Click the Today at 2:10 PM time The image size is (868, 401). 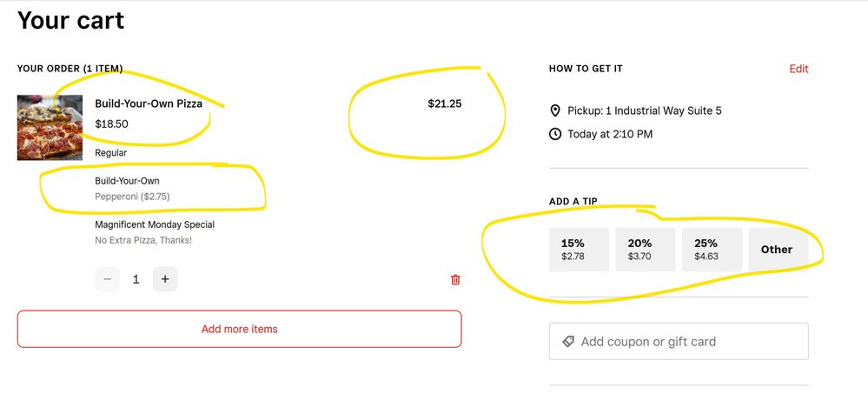point(609,134)
